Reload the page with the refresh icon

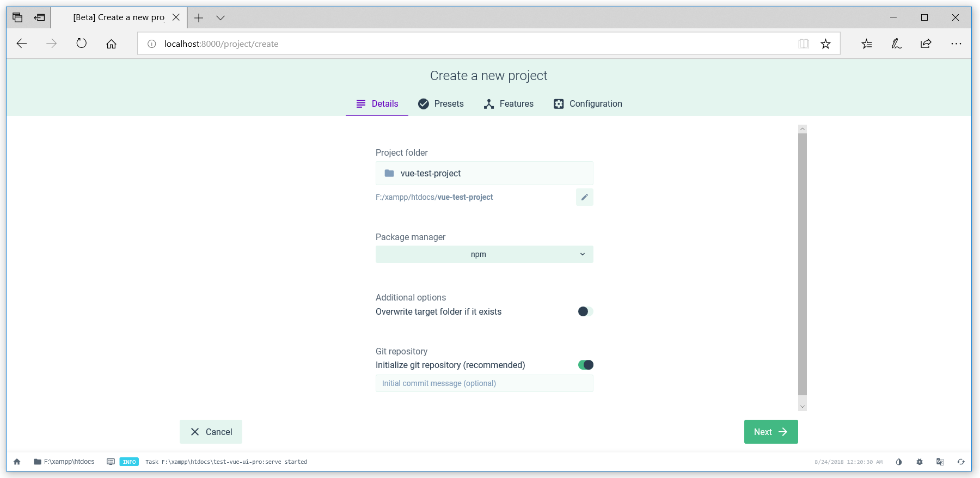82,44
